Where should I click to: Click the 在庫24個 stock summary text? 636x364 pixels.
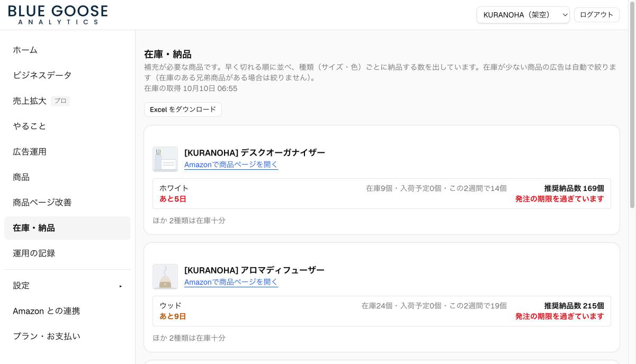pos(434,305)
